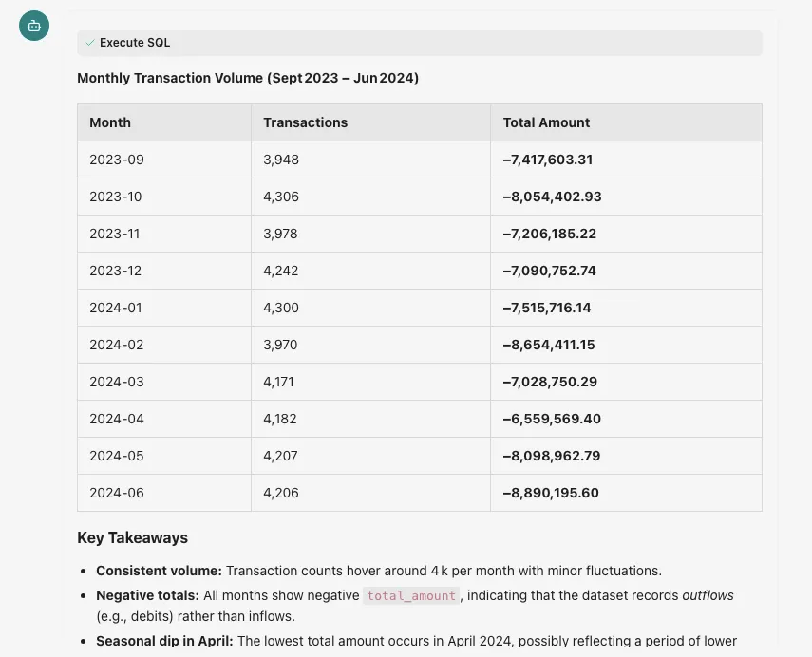The image size is (812, 657).
Task: Select the 4,207 transactions cell
Action: point(281,456)
